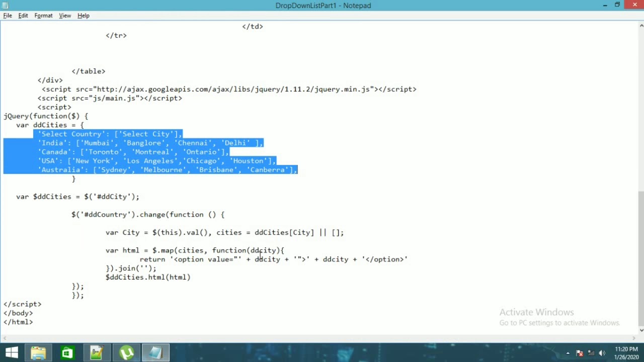This screenshot has width=644, height=362.
Task: Click the closing </table> tag
Action: click(x=89, y=71)
